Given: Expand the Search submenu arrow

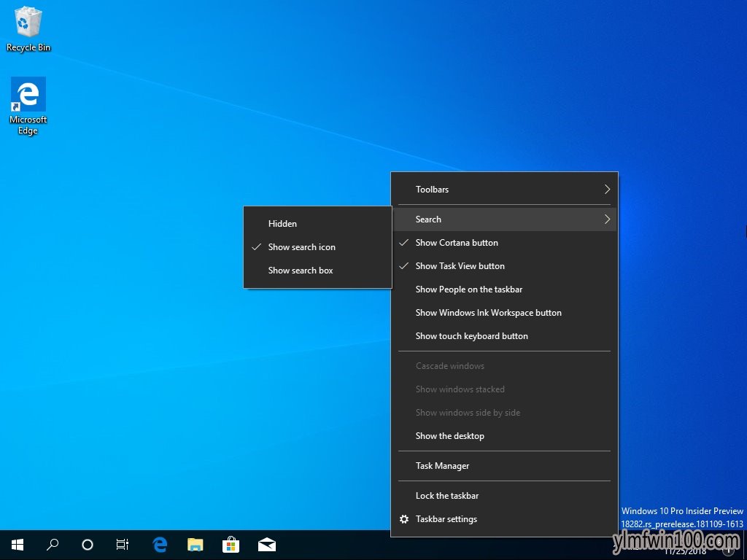Looking at the screenshot, I should click(607, 219).
